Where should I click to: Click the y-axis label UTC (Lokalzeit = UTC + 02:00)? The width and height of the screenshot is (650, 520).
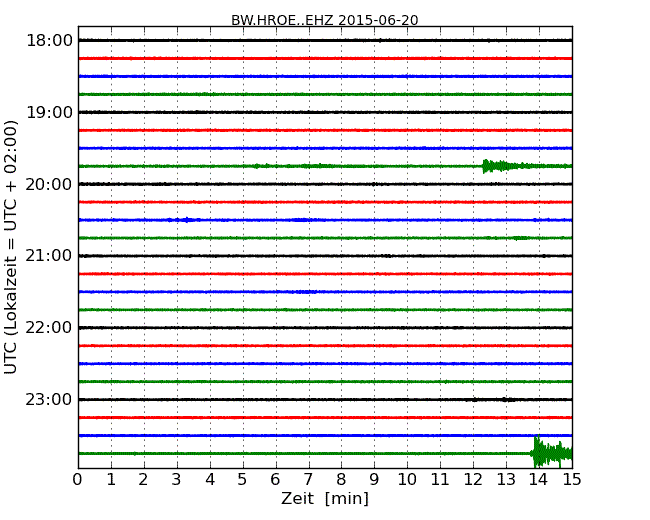pos(11,247)
